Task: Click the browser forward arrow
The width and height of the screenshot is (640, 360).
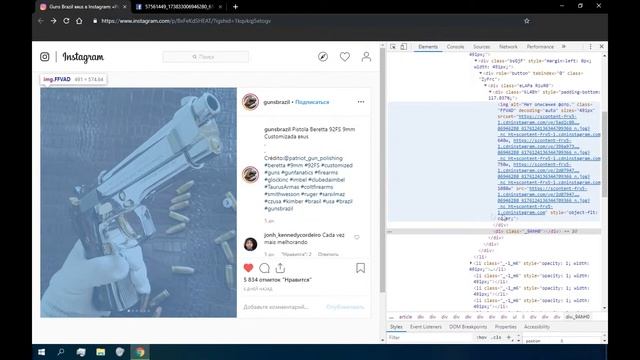Action: click(x=53, y=21)
